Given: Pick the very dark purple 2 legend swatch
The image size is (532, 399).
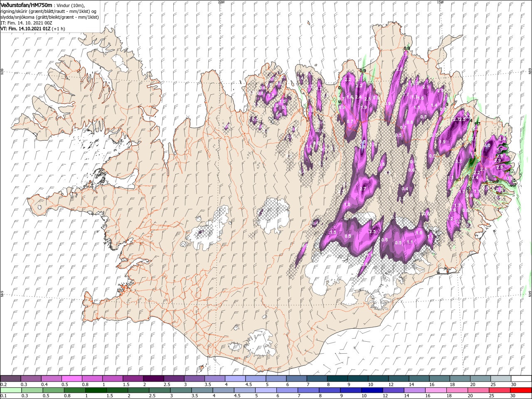Looking at the screenshot, I should click(153, 379).
